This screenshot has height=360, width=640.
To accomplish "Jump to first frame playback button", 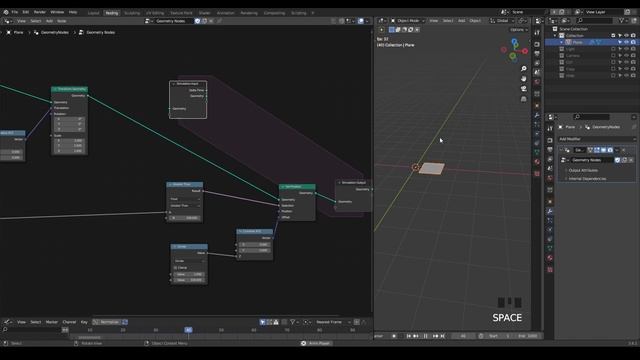I will 409,336.
